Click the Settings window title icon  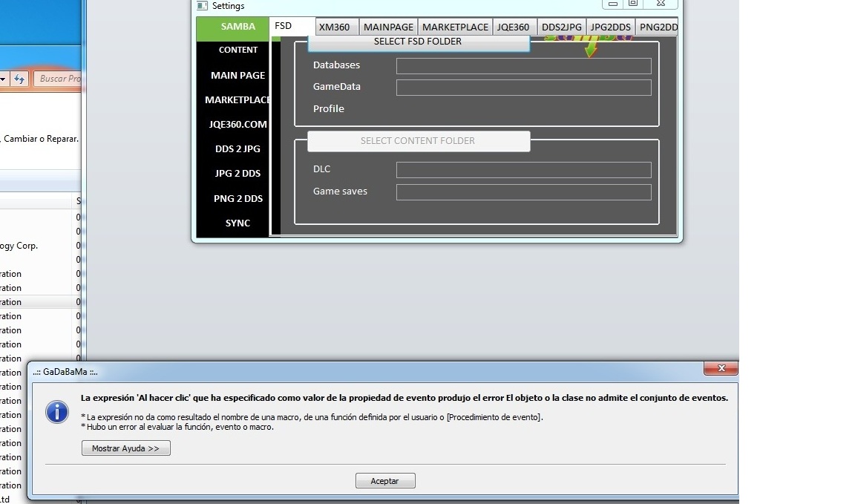[x=203, y=5]
